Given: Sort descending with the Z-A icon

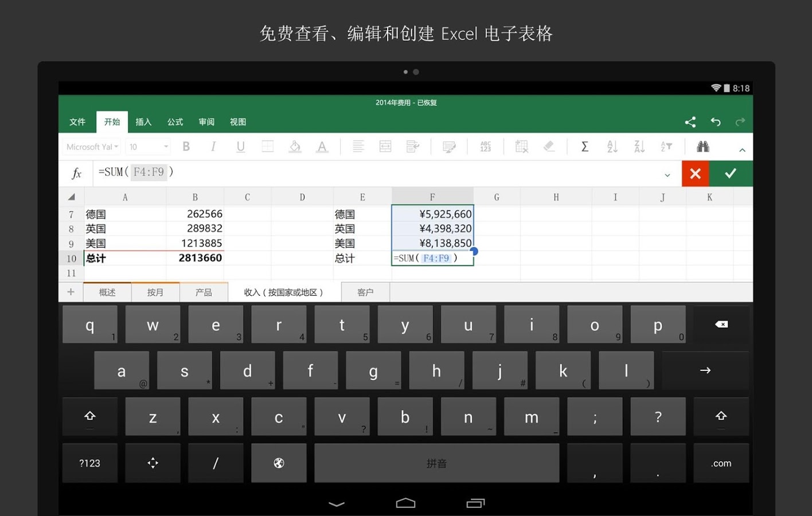Looking at the screenshot, I should [639, 147].
